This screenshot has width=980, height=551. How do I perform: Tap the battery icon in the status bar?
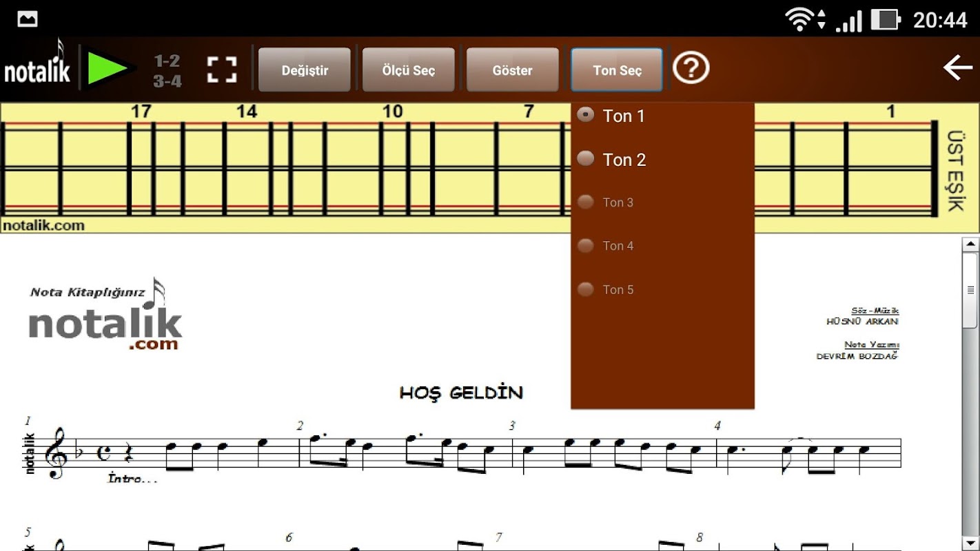pyautogui.click(x=886, y=19)
